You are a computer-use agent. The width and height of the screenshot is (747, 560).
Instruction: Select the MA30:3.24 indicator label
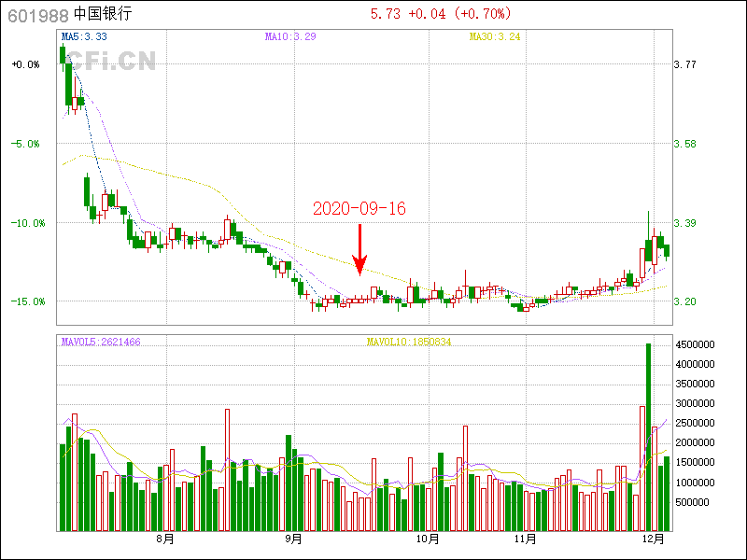click(x=495, y=36)
